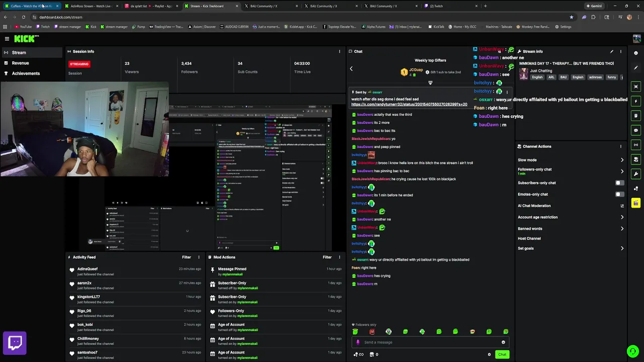Open the x.com link in pinned message
The image size is (644, 362).
click(409, 105)
